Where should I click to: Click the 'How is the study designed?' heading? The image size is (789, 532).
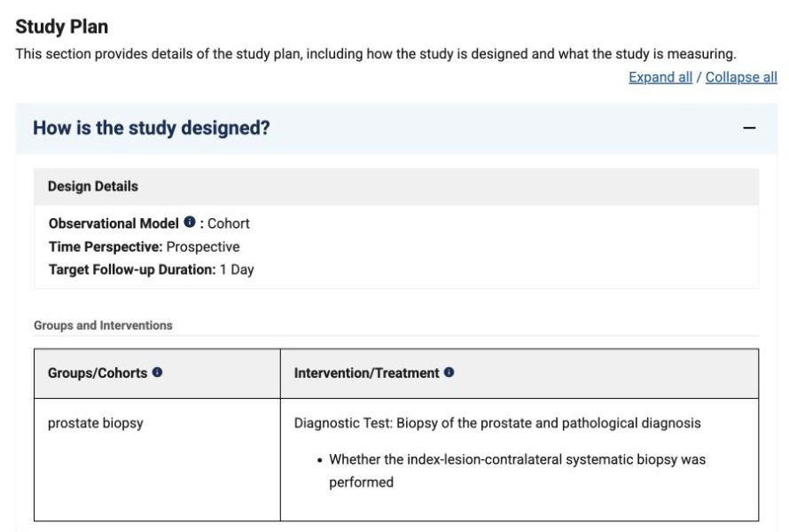tap(152, 128)
